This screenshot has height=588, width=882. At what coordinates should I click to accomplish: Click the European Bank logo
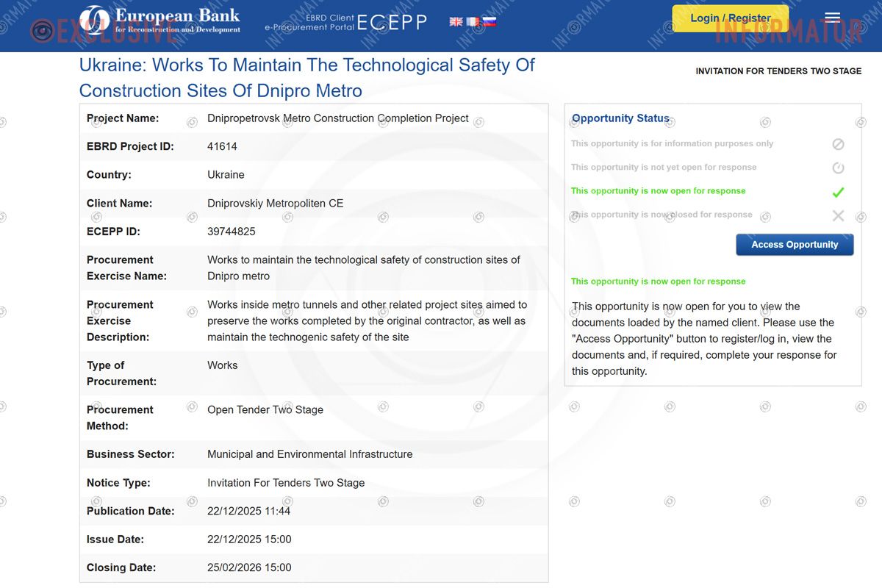coord(159,21)
